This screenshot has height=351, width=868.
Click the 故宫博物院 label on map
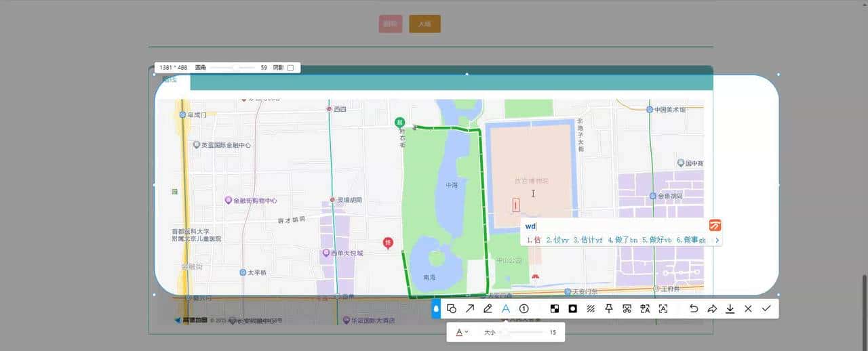[x=531, y=181]
